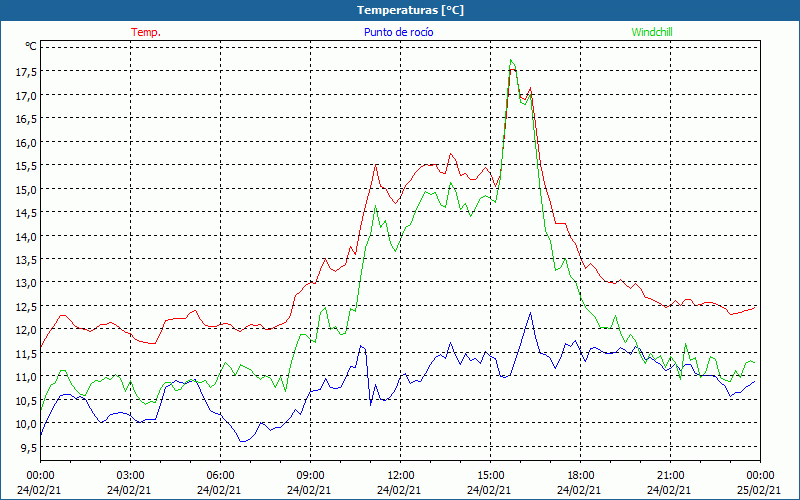Select the blue 'Punto de rocío' legend label
The width and height of the screenshot is (800, 500).
point(398,32)
